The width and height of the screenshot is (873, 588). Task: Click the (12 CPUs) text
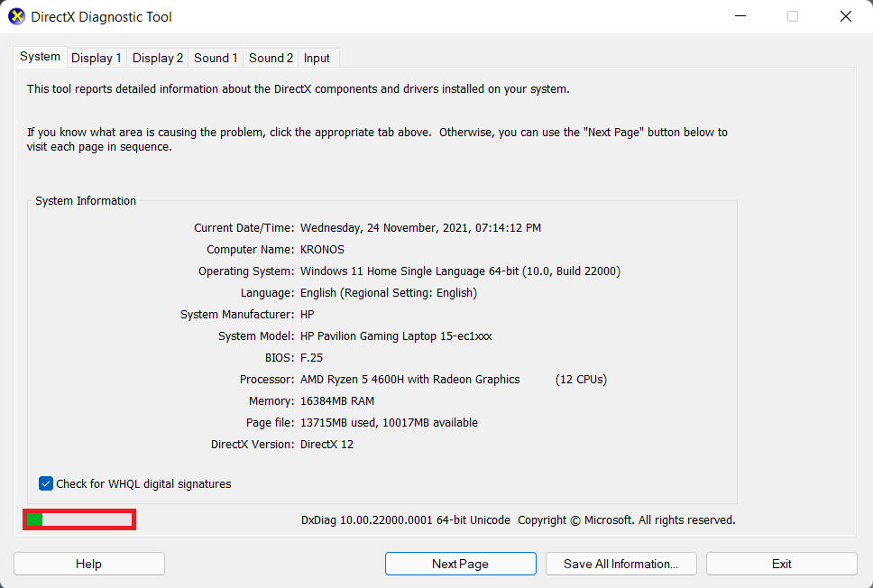point(582,379)
